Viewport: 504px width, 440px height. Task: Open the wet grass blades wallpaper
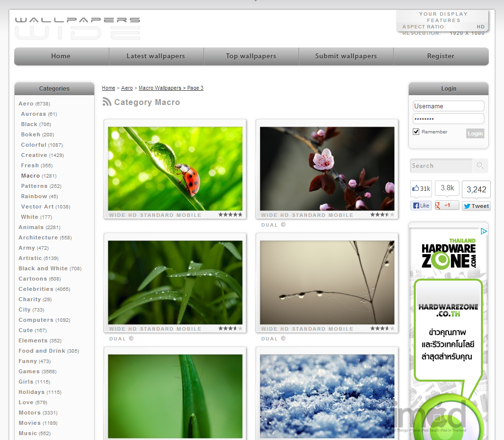(x=175, y=283)
